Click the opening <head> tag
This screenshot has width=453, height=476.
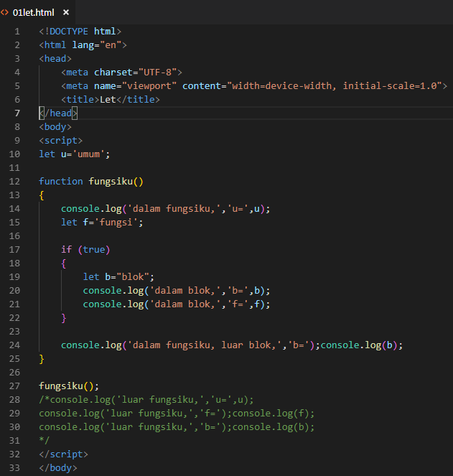coord(55,59)
